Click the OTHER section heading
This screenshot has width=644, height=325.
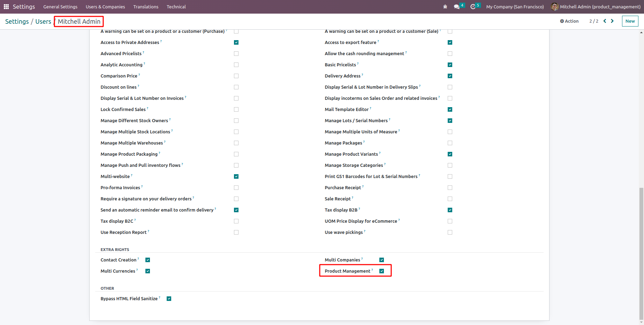[x=107, y=288]
